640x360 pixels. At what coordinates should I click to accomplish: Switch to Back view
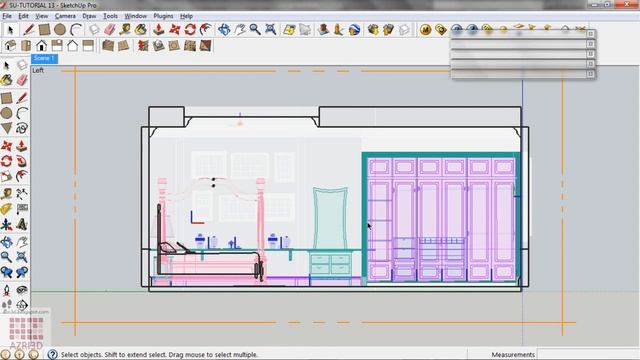[x=73, y=46]
